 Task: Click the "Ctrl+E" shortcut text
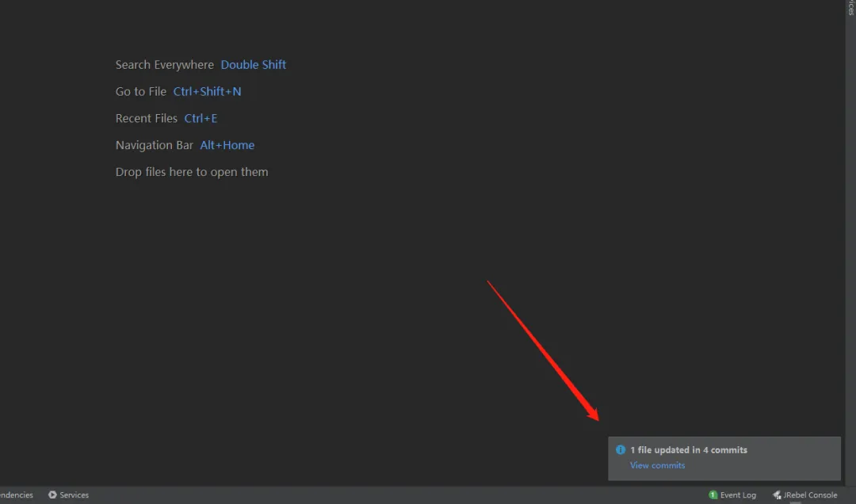[201, 119]
